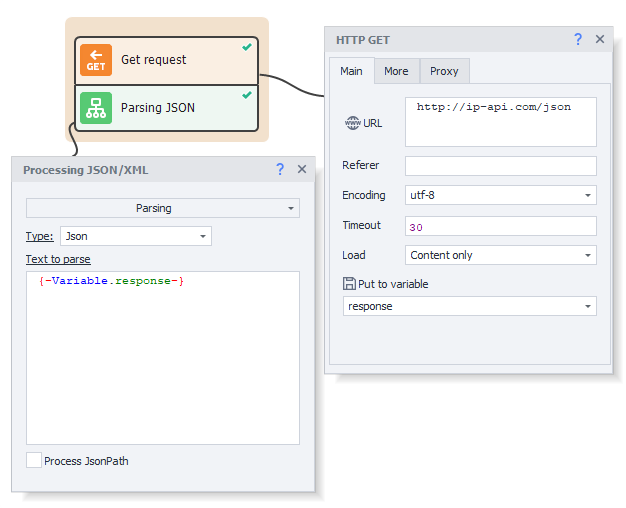Click the orange GET request icon
626x508 pixels.
[96, 60]
